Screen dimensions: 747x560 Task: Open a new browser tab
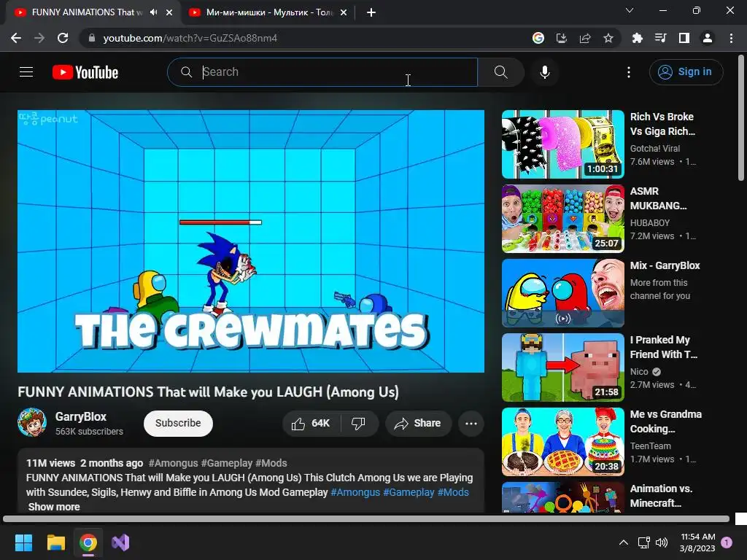tap(371, 12)
